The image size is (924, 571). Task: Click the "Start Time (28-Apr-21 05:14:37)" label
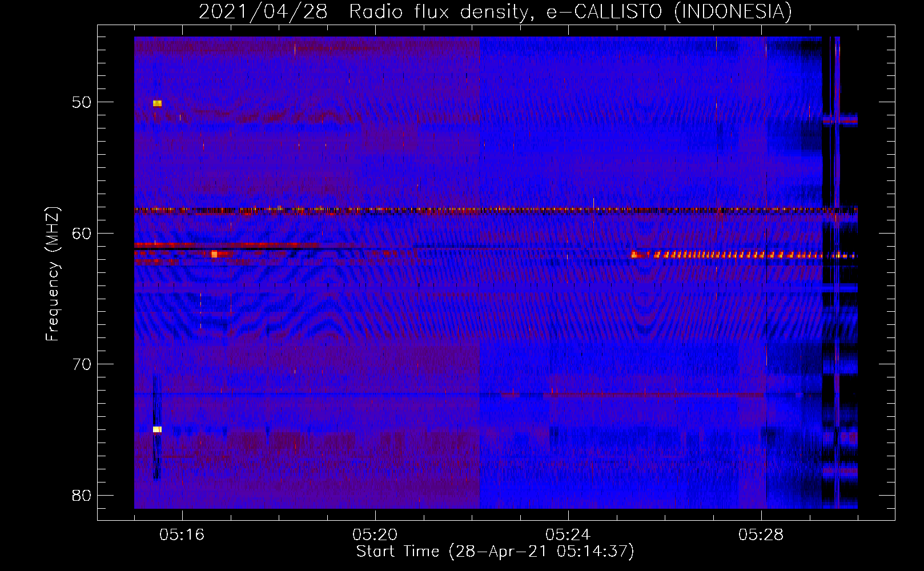[495, 552]
